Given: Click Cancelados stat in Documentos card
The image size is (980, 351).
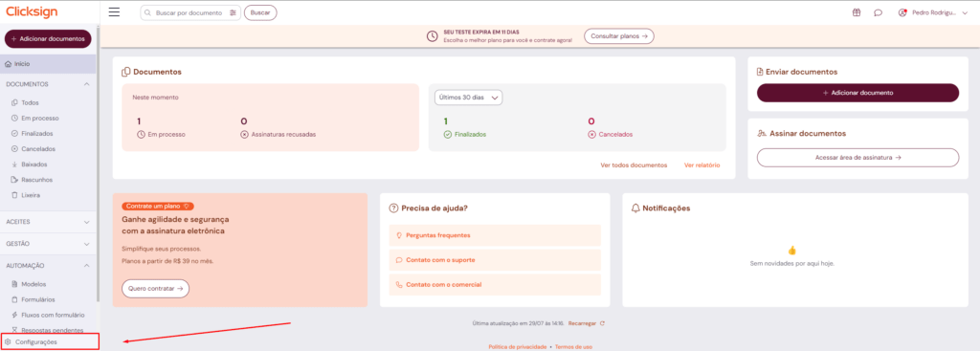Looking at the screenshot, I should pos(610,127).
